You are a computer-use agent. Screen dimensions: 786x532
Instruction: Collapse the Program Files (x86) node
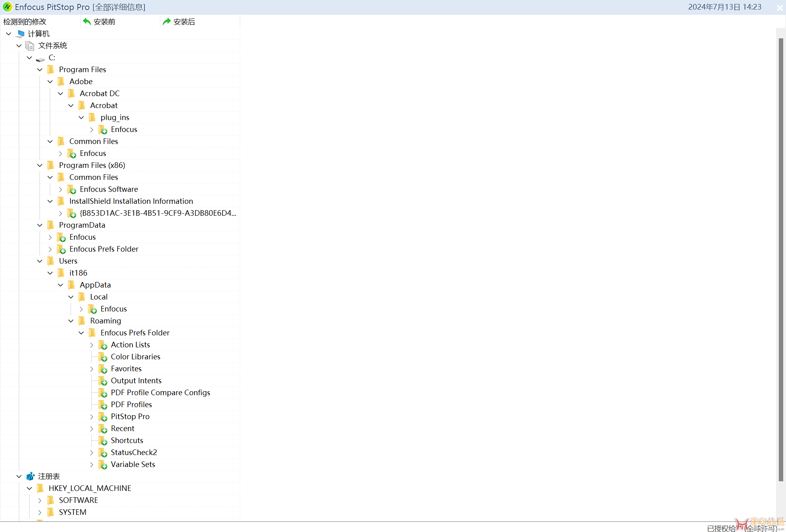click(x=39, y=166)
